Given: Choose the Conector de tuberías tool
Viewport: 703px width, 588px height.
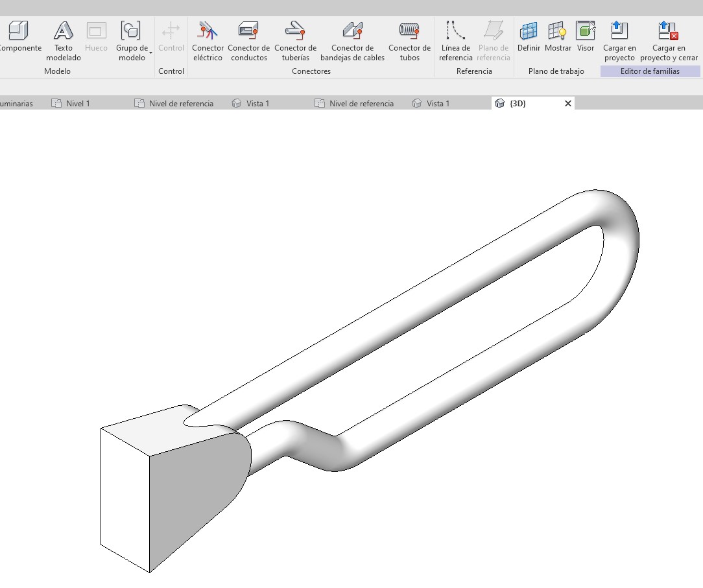Looking at the screenshot, I should 295,31.
